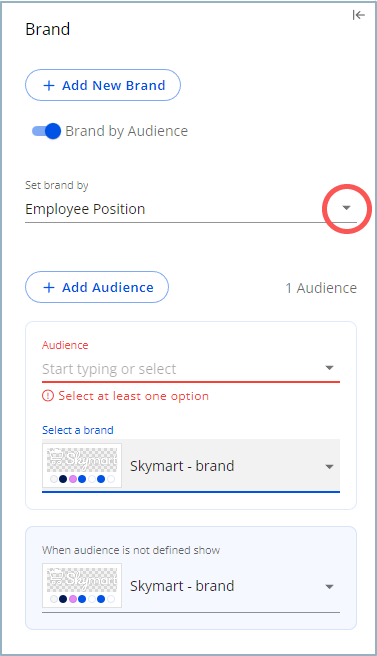Click the Brand by Audience label text

[126, 131]
